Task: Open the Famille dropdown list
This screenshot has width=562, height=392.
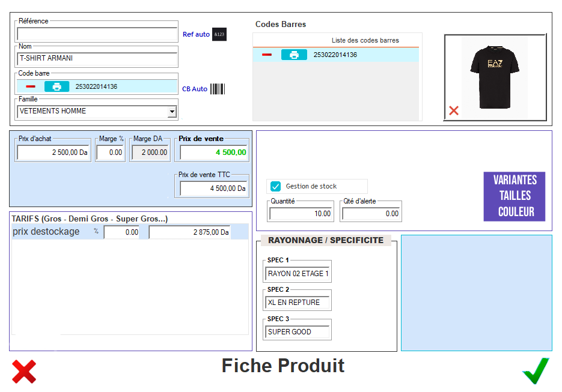Action: [x=173, y=110]
